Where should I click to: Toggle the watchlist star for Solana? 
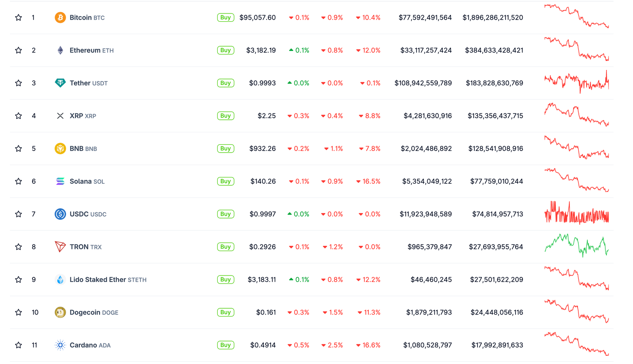(18, 181)
